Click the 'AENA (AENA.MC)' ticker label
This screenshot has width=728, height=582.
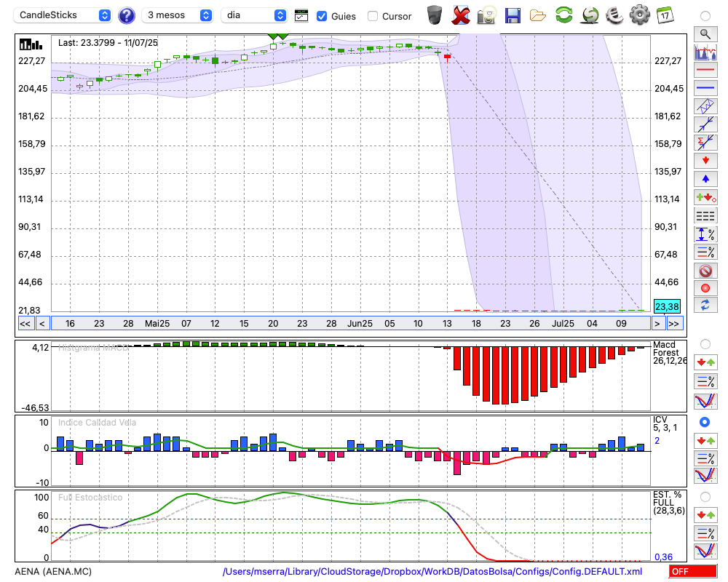(x=53, y=571)
